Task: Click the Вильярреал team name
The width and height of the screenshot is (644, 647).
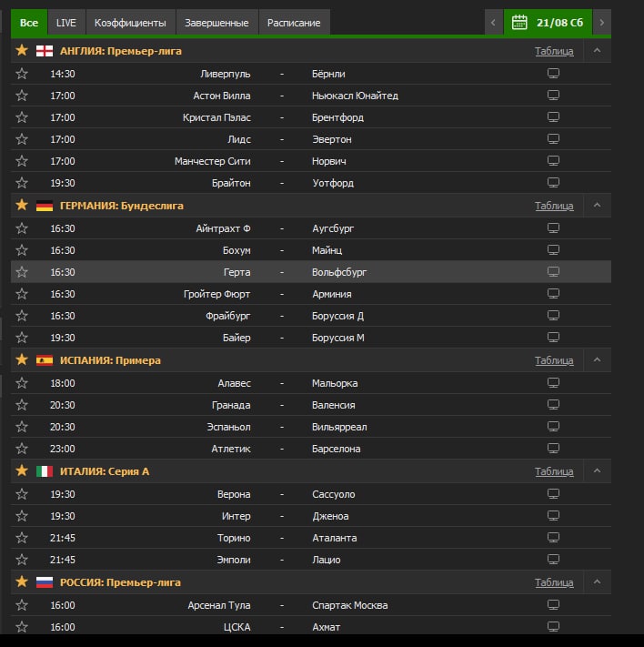Action: click(339, 427)
